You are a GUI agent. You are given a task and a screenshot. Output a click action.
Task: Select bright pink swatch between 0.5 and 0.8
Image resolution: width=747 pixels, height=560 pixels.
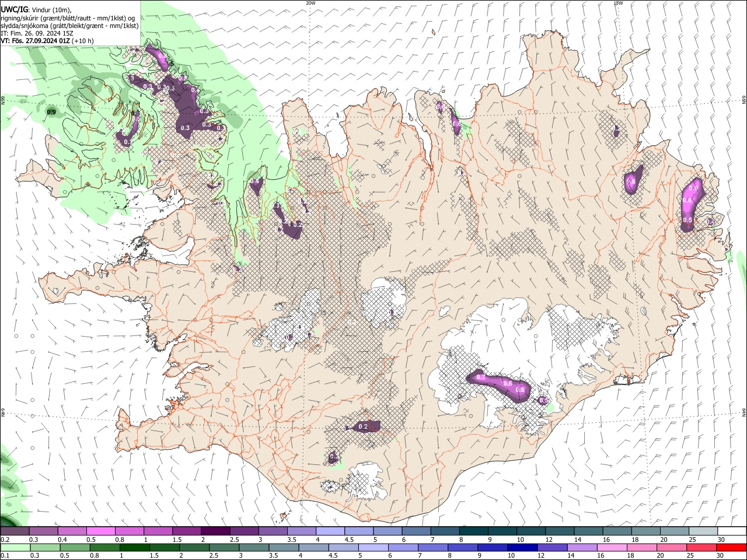(100, 531)
